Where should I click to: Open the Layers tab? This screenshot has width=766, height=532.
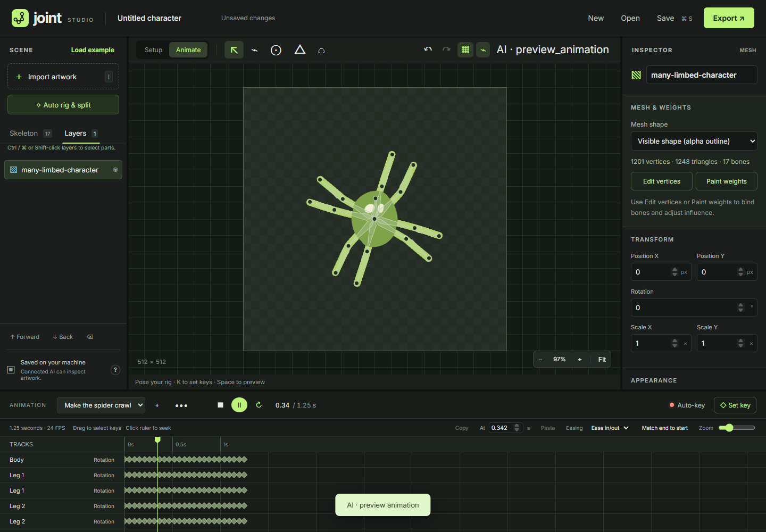coord(81,134)
